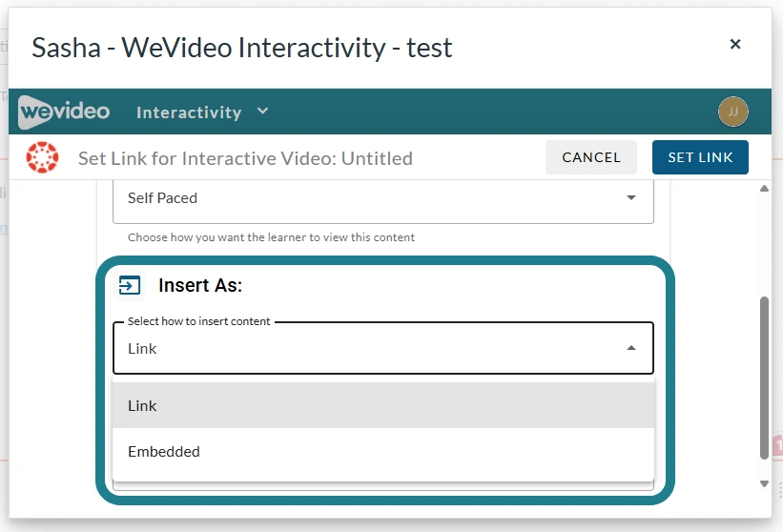Click the scrollbar down arrow
This screenshot has width=783, height=532.
(x=764, y=483)
